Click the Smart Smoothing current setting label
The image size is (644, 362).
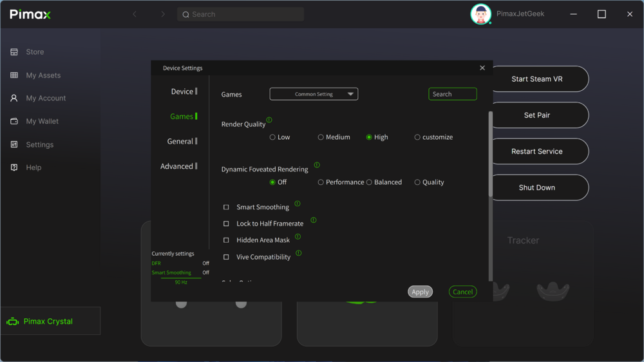click(171, 272)
